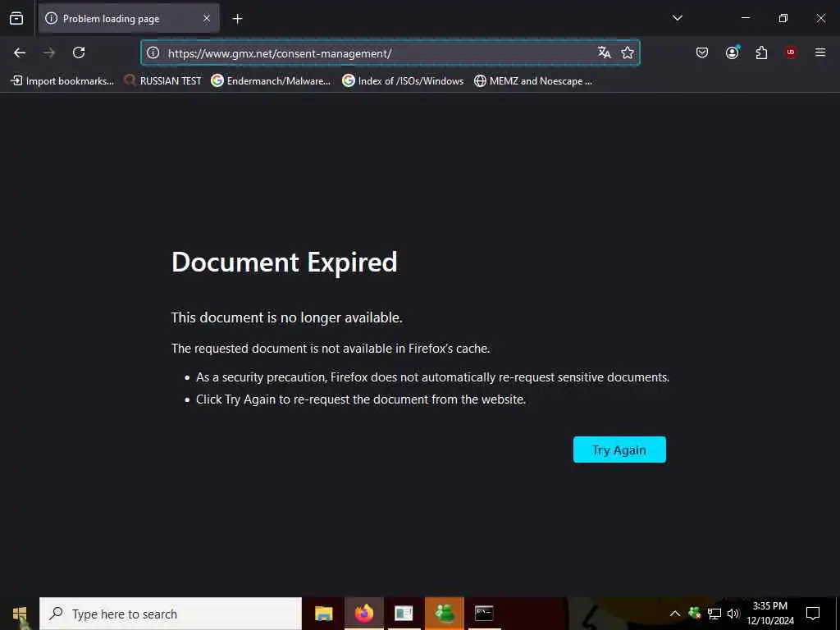Click the 'As a security precaution' bullet
The height and width of the screenshot is (630, 840).
[432, 377]
